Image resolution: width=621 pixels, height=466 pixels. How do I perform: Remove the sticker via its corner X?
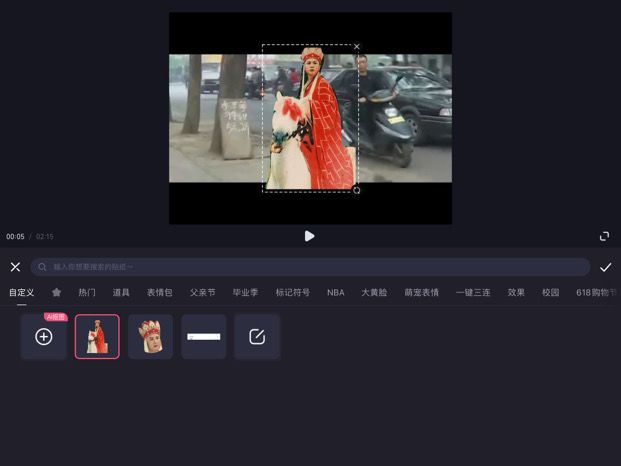point(357,47)
